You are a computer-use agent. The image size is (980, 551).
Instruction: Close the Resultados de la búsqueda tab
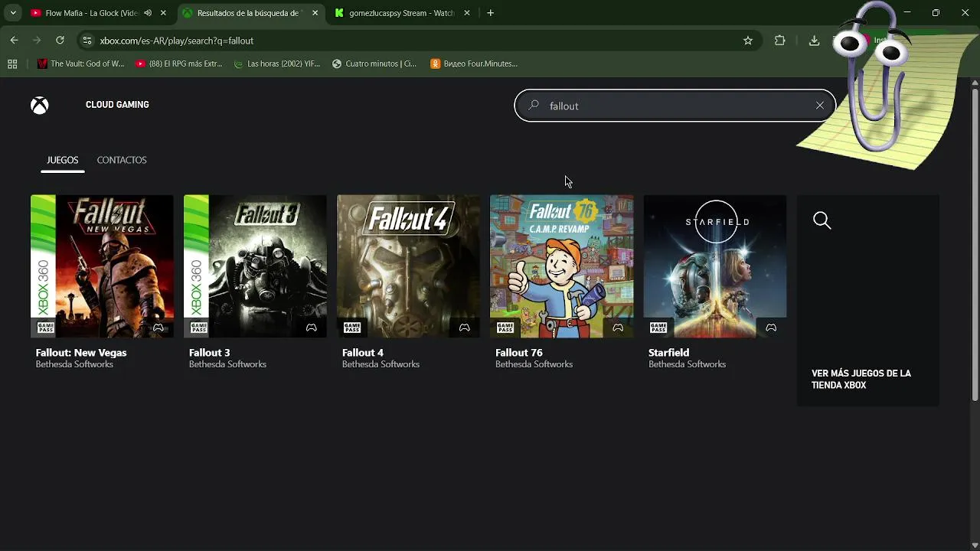tap(315, 13)
